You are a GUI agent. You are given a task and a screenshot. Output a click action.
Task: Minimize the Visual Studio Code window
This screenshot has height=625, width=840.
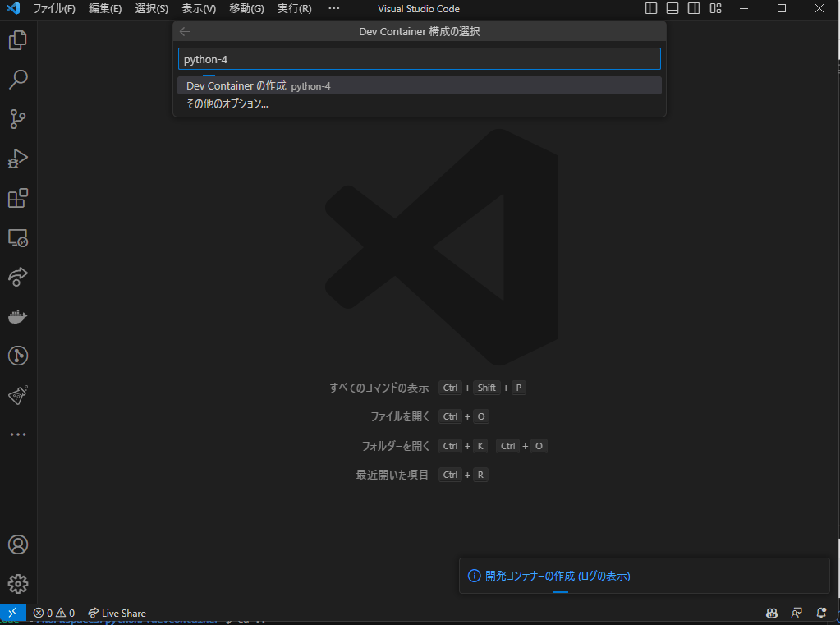click(x=744, y=8)
